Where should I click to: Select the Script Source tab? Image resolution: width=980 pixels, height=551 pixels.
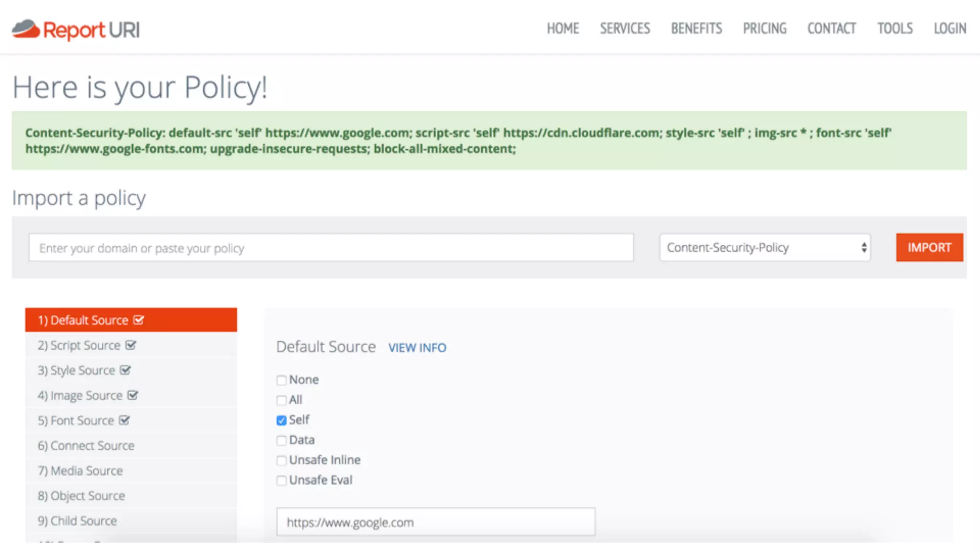pos(79,345)
